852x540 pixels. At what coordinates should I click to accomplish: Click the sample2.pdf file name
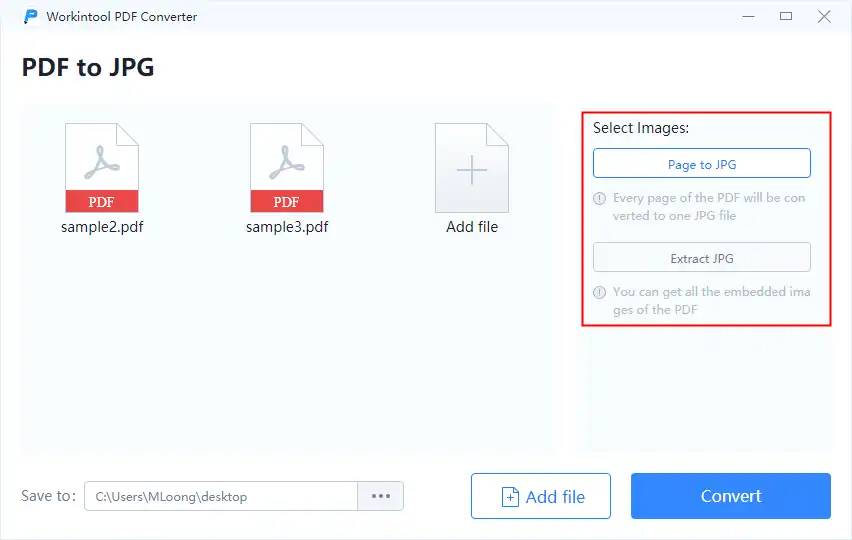click(102, 227)
